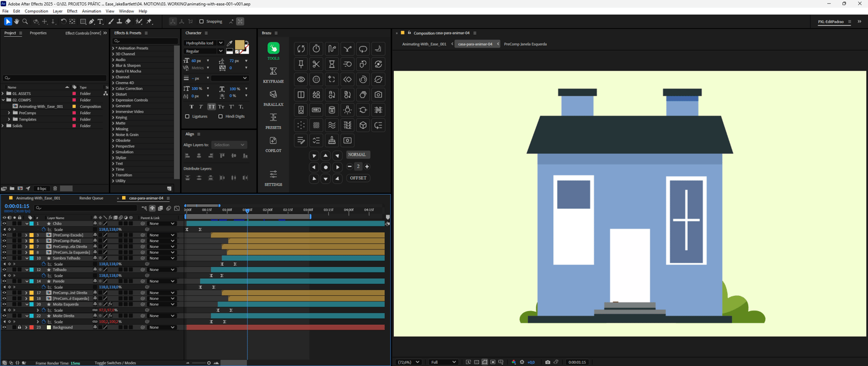Screen dimensions: 868x366
Task: Collapse the 02. COMPS folder
Action: tap(3, 100)
